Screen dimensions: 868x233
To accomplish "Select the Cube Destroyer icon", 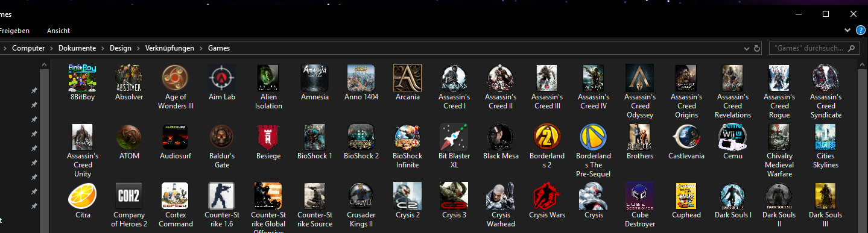I will coord(640,196).
